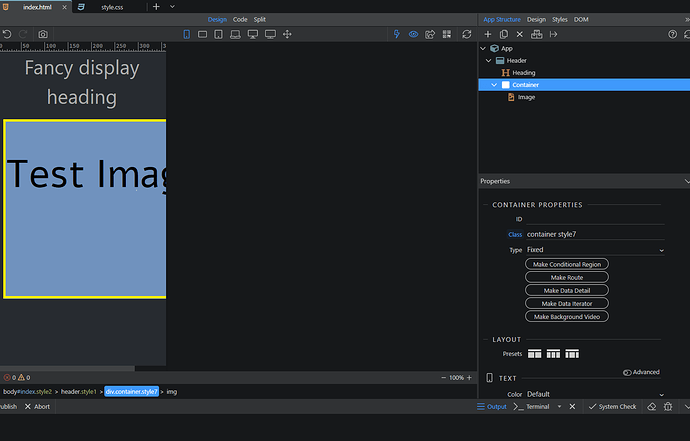Add a new file tab with plus
690x441 pixels.
click(x=156, y=7)
